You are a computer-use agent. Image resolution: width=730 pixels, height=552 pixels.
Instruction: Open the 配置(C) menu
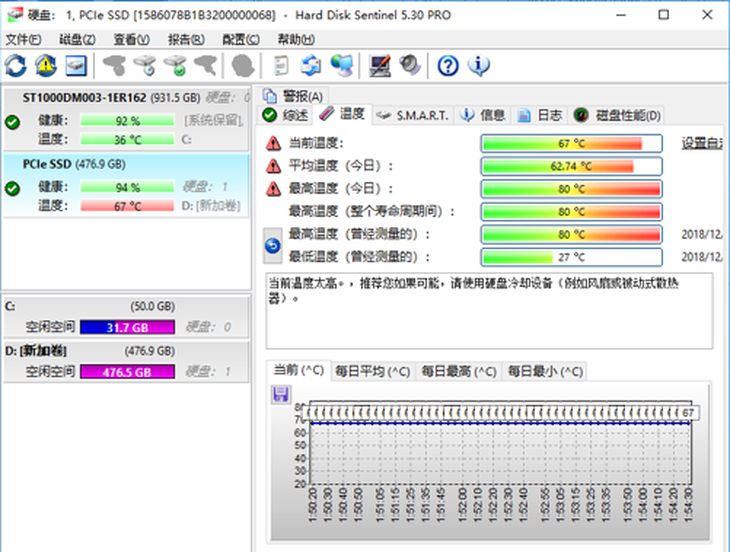point(241,40)
